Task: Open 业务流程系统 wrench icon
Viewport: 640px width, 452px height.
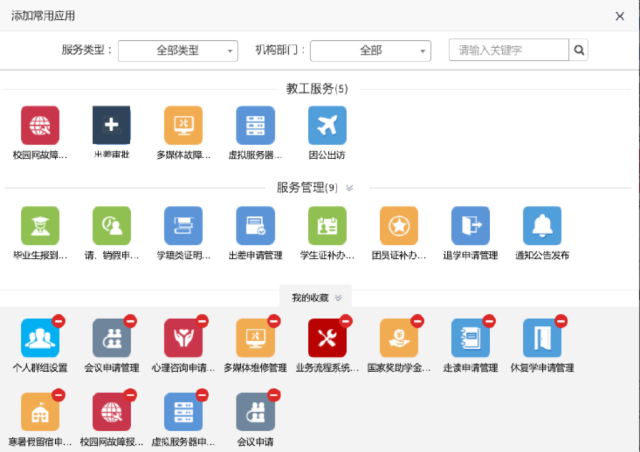Action: 327,339
